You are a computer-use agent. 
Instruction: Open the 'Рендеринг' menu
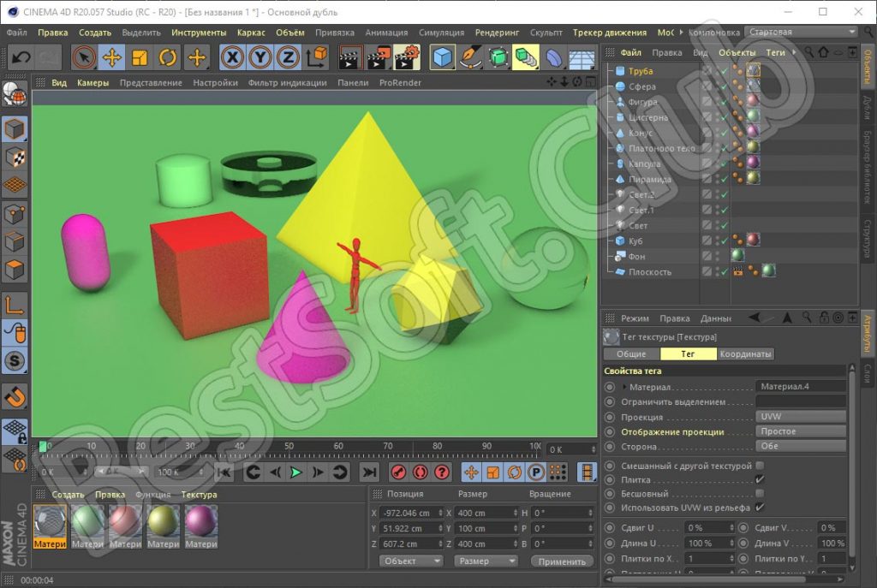[x=497, y=33]
